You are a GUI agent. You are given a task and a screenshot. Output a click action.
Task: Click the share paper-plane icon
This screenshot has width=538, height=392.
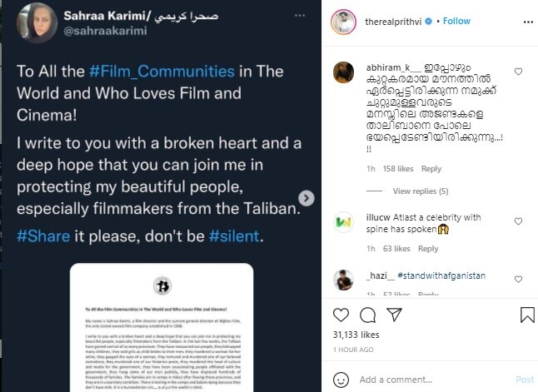click(395, 315)
